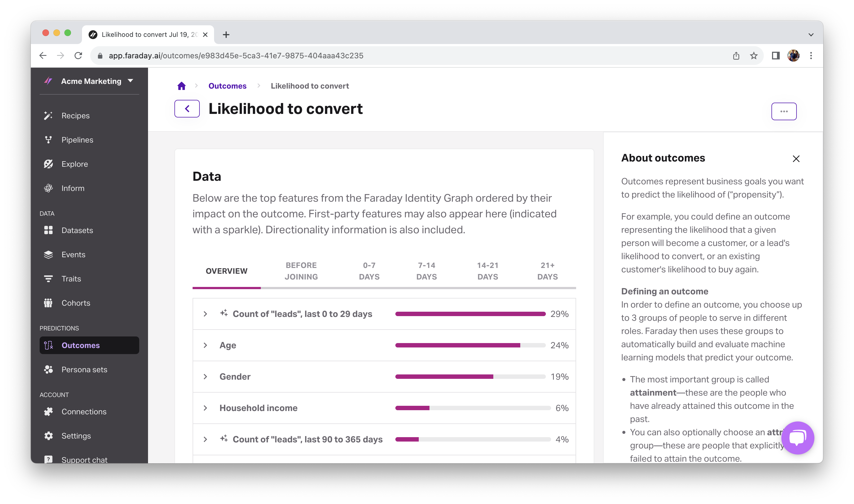This screenshot has height=504, width=854.
Task: Open Pipelines via its branch icon
Action: [x=48, y=139]
